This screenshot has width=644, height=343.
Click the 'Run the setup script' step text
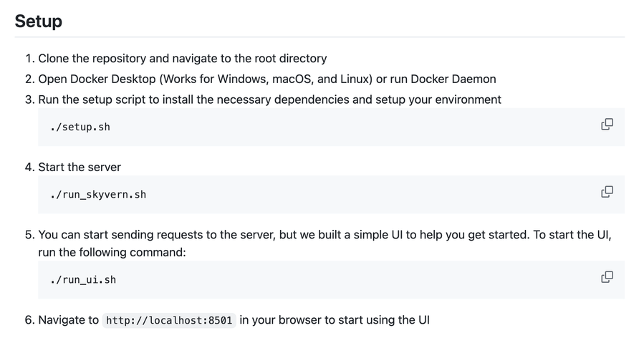(93, 100)
